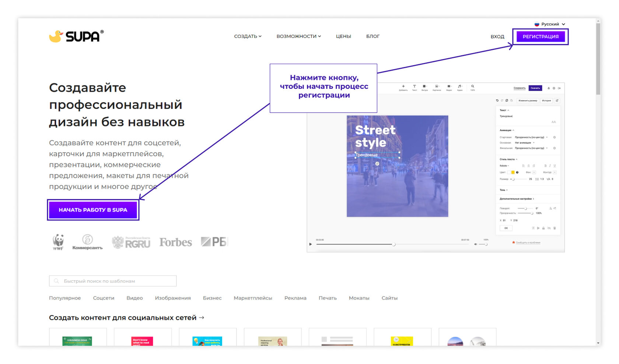Expand the ВОЗМОЖНОСТИ menu
Screen dimensions: 619x364
[298, 36]
